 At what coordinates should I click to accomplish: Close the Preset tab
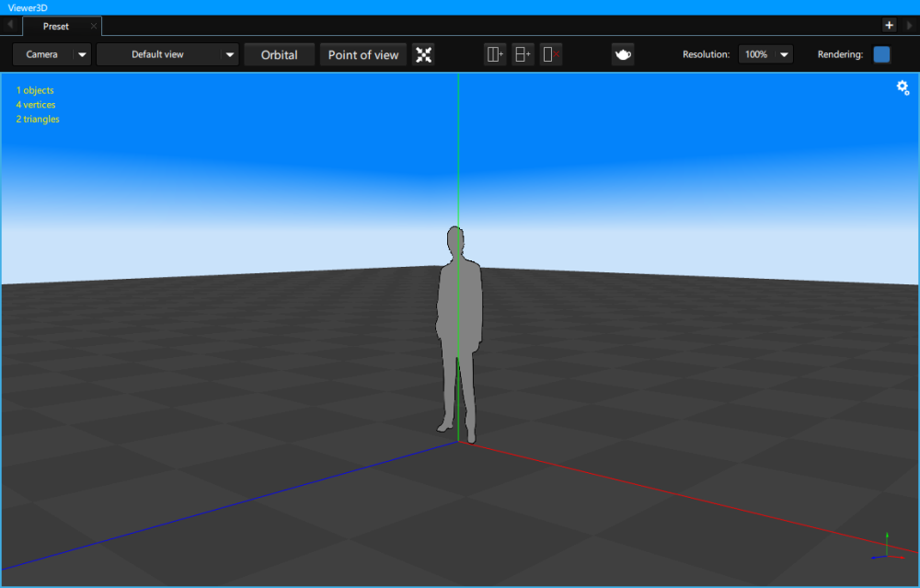94,27
